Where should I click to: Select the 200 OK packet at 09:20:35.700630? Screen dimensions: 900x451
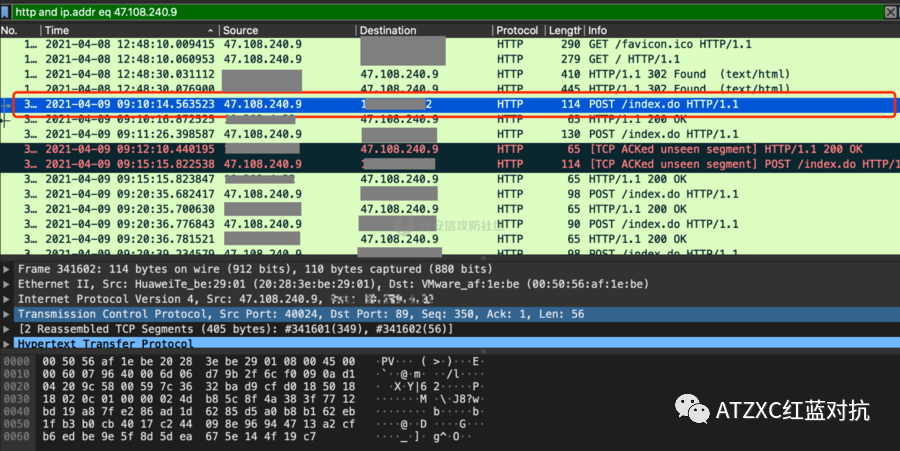click(x=450, y=209)
